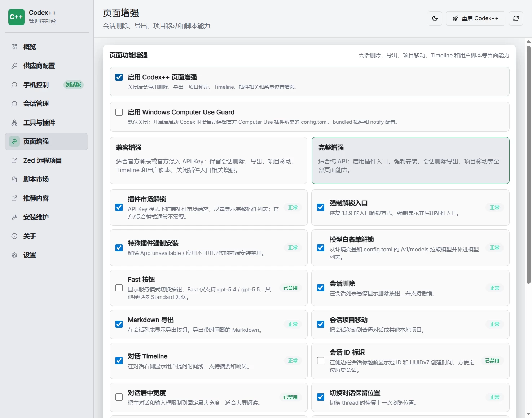Open 推荐内容 in sidebar
Viewport: 532px width, 418px height.
pyautogui.click(x=47, y=198)
